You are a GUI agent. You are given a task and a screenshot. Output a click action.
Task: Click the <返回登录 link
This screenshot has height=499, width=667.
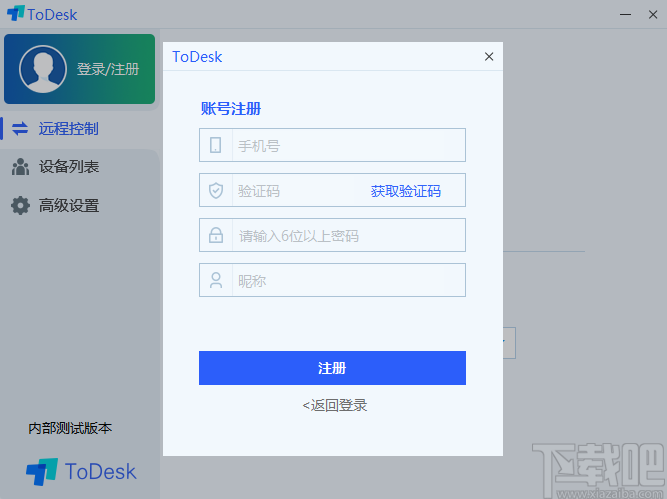pyautogui.click(x=335, y=405)
